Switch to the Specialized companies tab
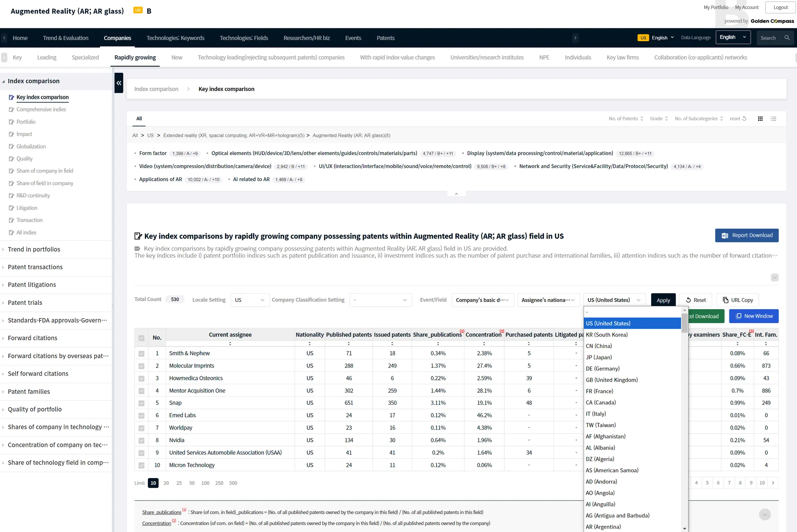This screenshot has height=532, width=797. (x=85, y=58)
